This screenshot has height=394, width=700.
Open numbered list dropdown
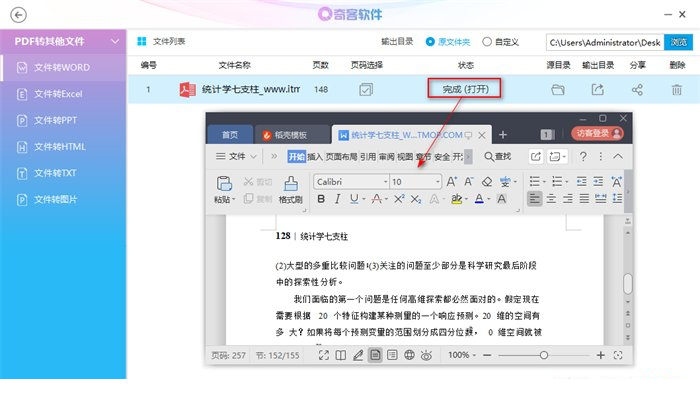pos(566,182)
